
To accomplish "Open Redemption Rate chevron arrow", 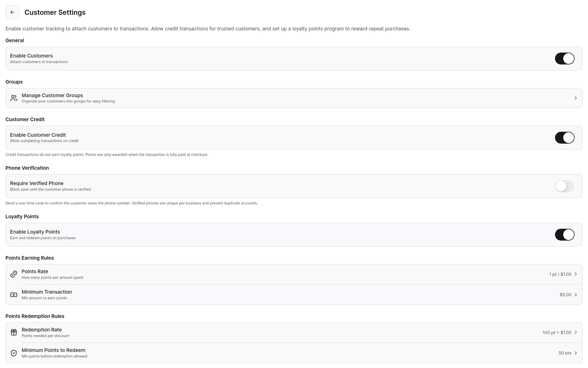I will [575, 332].
